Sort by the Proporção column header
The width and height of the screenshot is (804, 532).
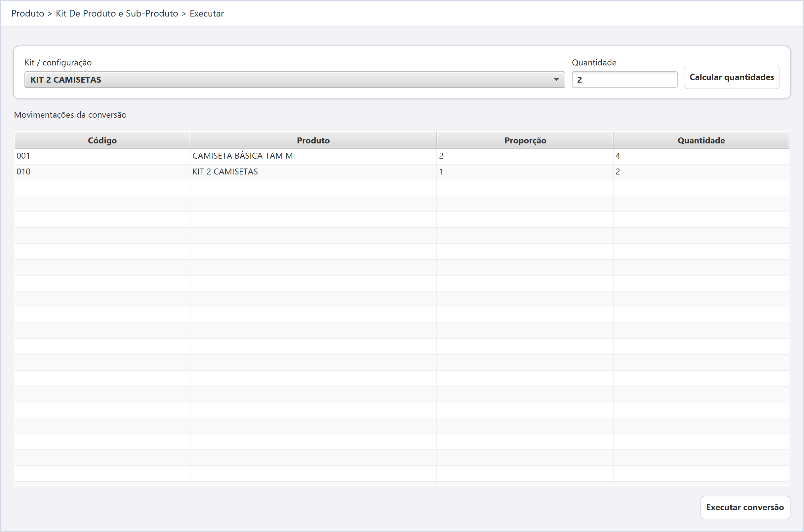525,140
